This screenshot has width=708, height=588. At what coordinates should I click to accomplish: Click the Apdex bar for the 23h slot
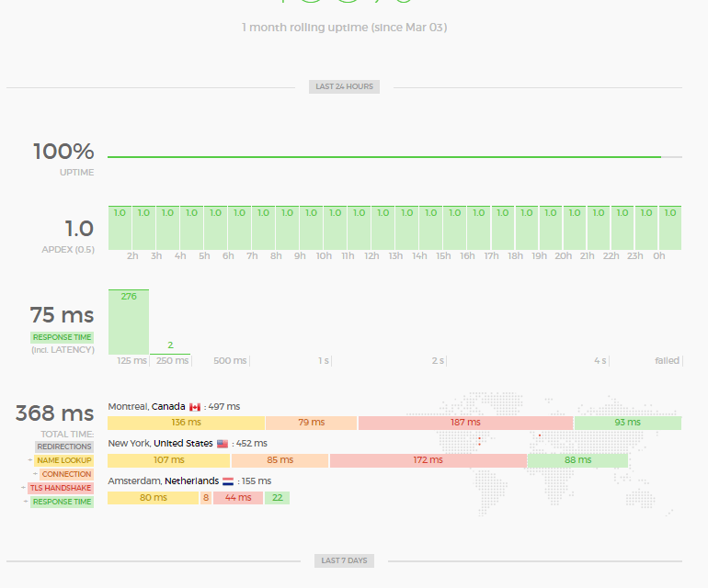pos(646,228)
